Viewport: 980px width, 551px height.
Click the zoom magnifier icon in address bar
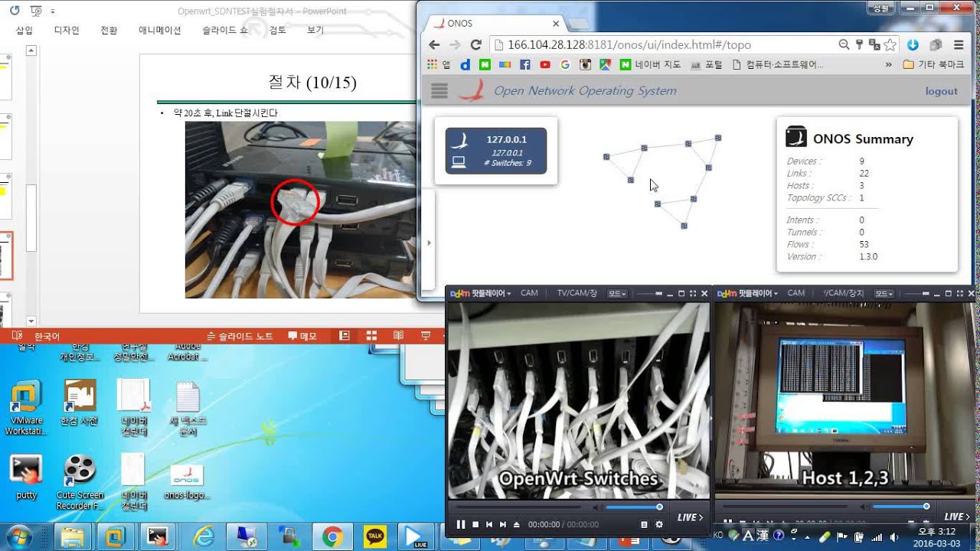[844, 45]
